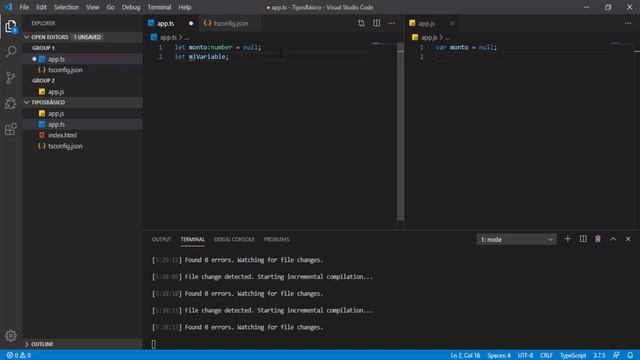Open More Actions for left editor group

(391, 23)
